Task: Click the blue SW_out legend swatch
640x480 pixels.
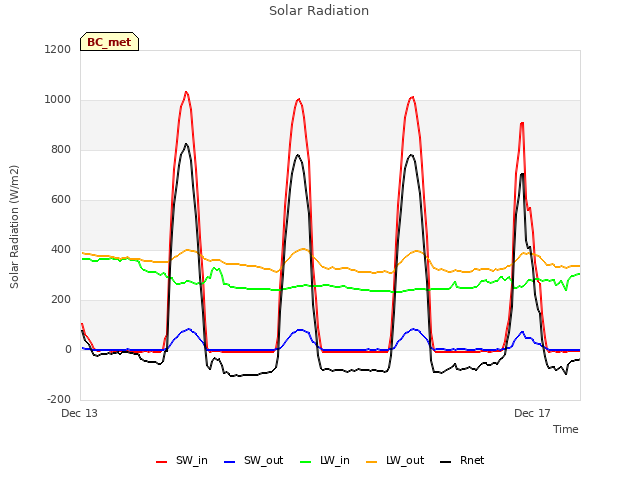Action: (230, 462)
